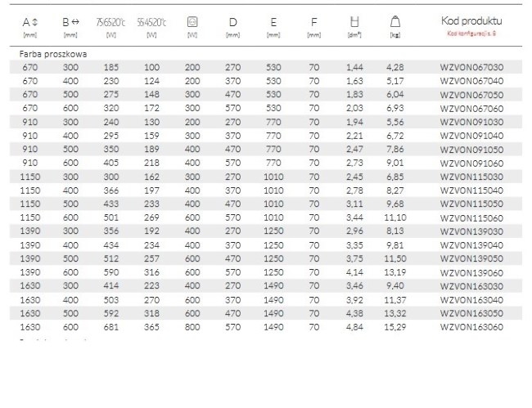Click weight value 6,04
Screen dimensions: 532x408
tap(395, 95)
